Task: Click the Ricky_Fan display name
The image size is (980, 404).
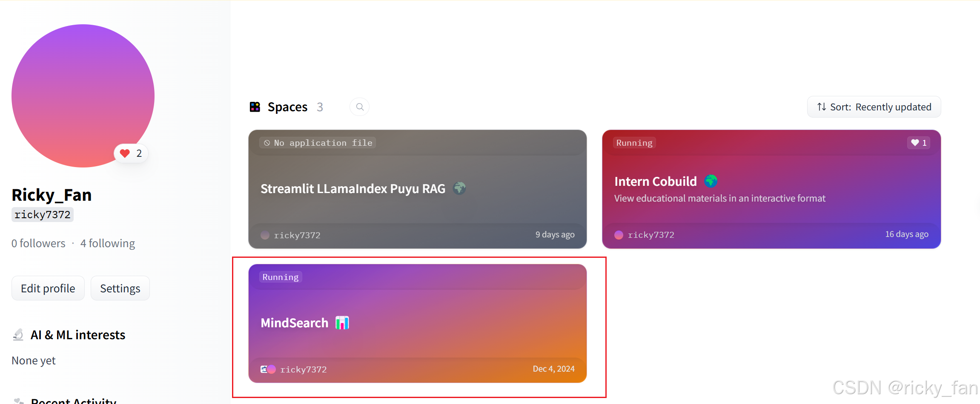Action: click(x=52, y=195)
